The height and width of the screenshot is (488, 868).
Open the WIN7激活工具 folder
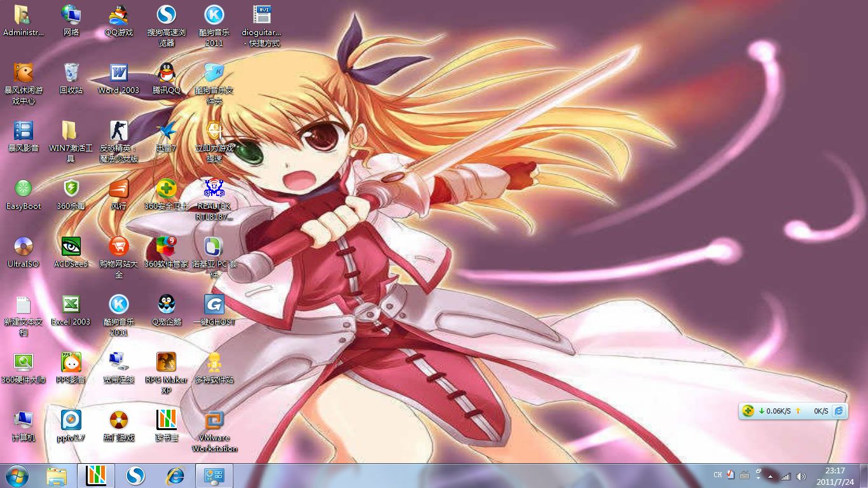71,141
